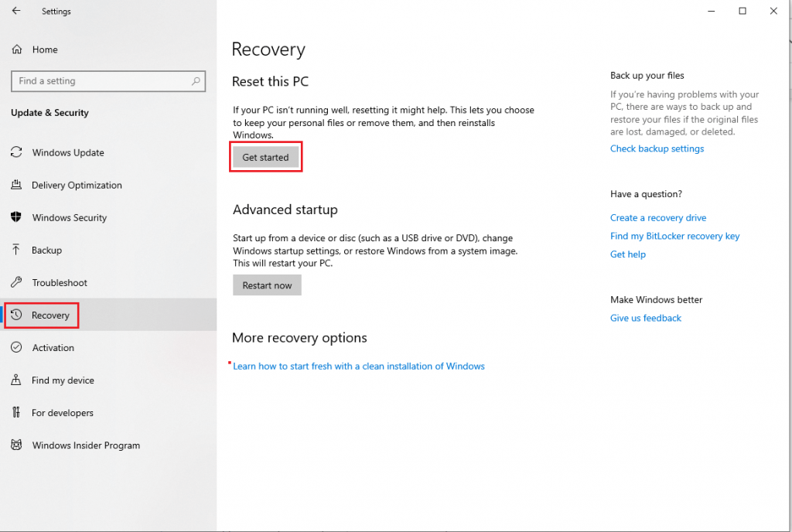Image resolution: width=792 pixels, height=532 pixels.
Task: Click the back arrow in Settings
Action: click(x=16, y=11)
